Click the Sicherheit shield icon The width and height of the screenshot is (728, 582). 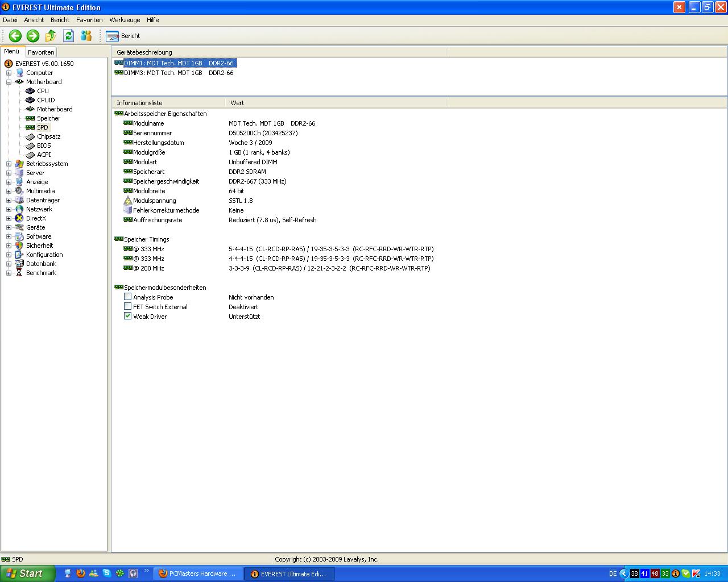19,246
